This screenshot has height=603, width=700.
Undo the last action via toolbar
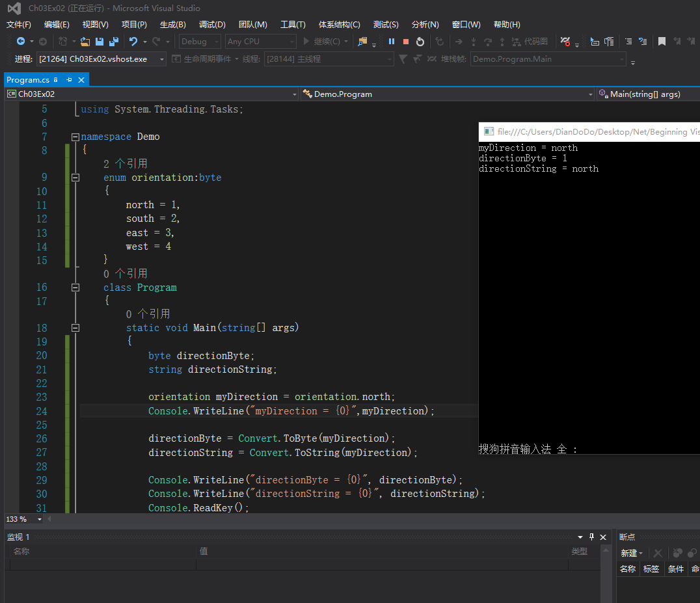133,42
